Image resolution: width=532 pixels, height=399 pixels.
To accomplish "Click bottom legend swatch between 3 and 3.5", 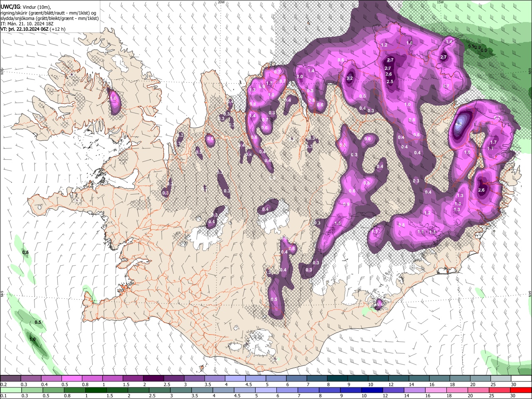I will click(181, 390).
